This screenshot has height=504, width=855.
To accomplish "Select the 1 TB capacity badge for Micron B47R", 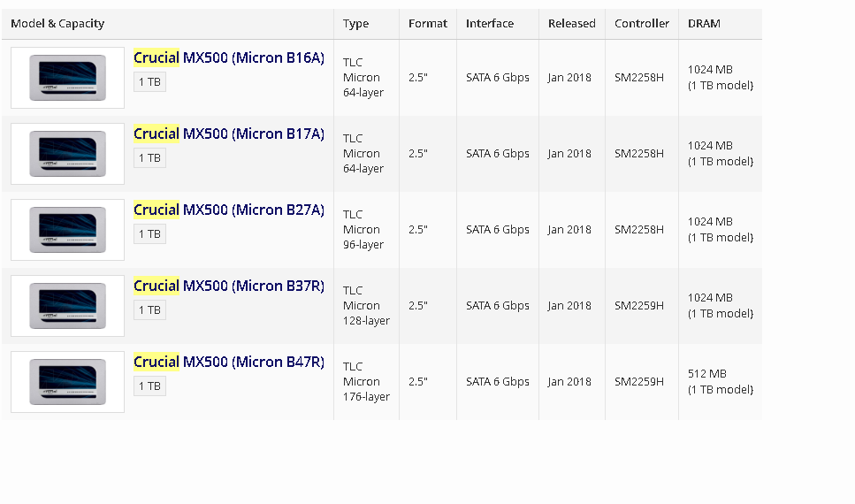I will (x=149, y=386).
